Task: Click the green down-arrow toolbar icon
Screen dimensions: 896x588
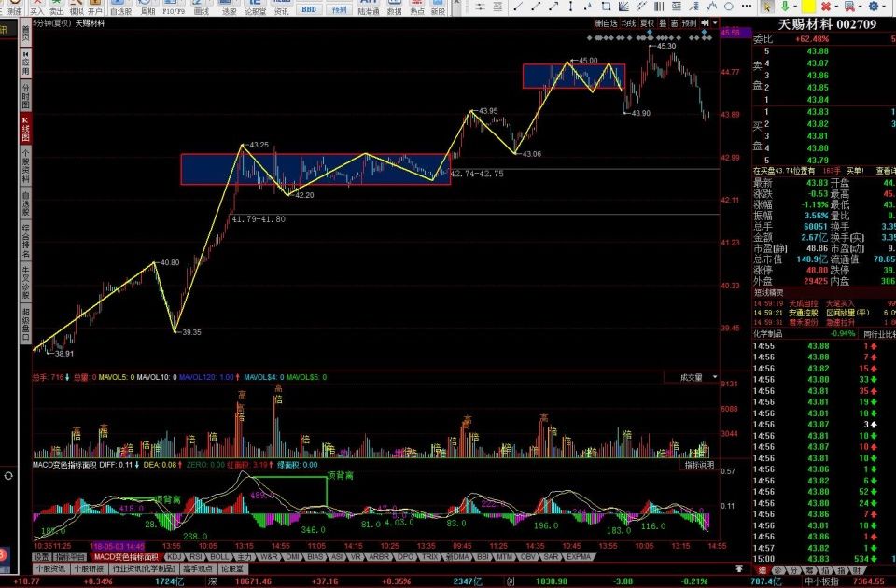Action: click(x=783, y=7)
